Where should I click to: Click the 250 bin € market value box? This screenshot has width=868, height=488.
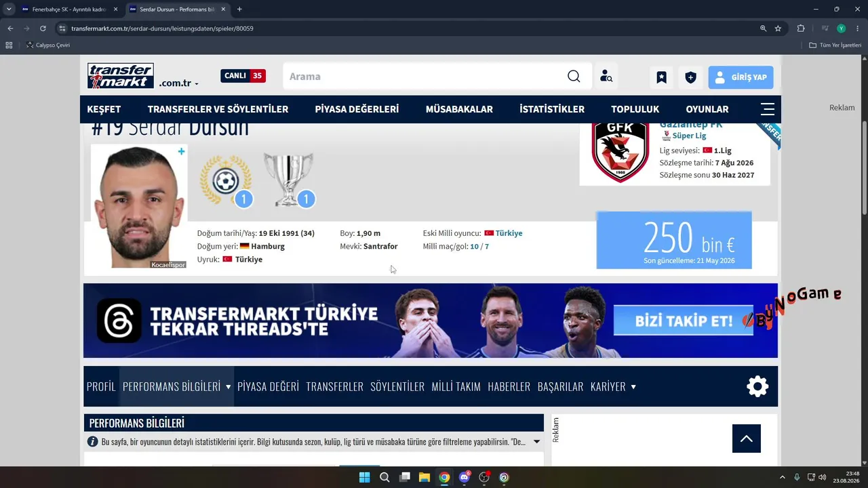coord(674,240)
